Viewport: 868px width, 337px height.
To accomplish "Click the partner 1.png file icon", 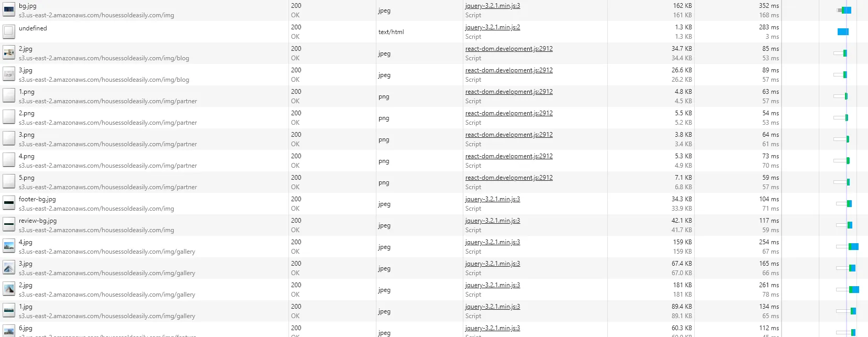I will (9, 96).
